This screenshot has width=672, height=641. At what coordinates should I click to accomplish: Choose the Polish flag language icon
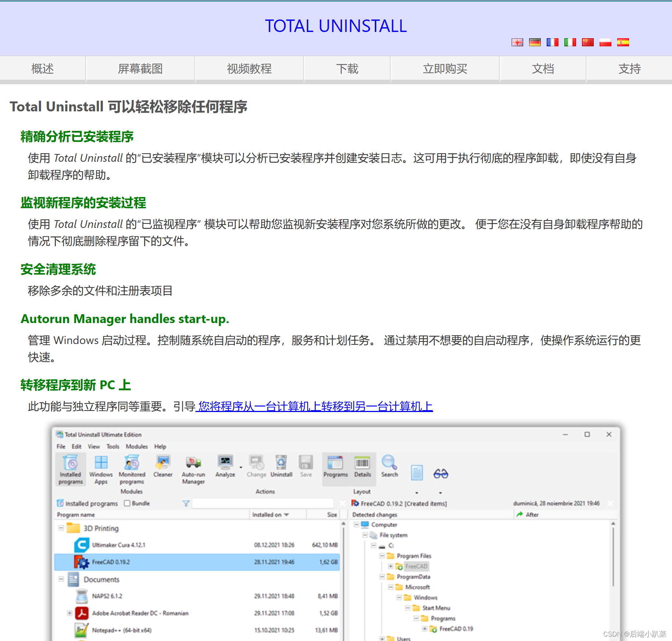tap(605, 42)
